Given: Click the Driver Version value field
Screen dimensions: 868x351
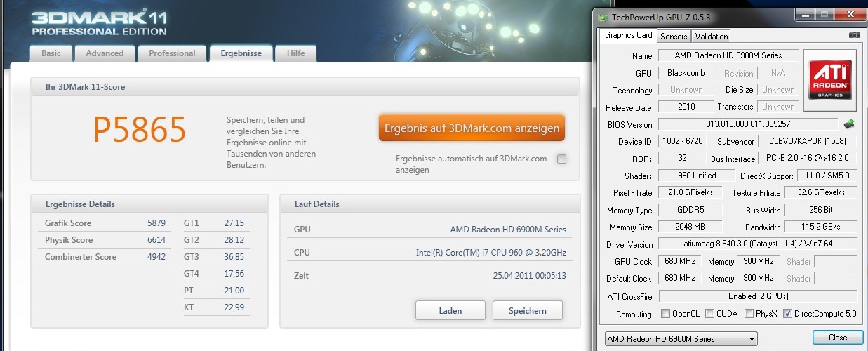Looking at the screenshot, I should coord(758,244).
